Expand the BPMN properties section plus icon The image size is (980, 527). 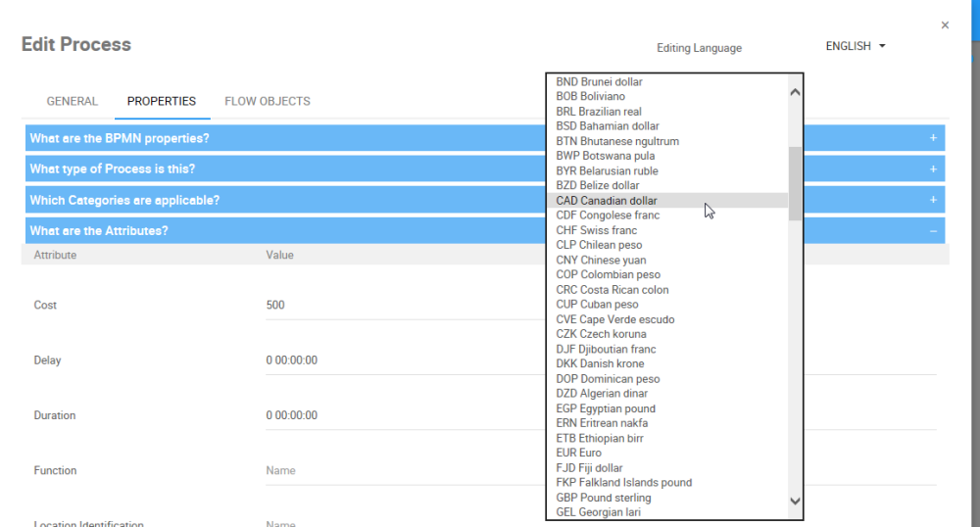(933, 138)
